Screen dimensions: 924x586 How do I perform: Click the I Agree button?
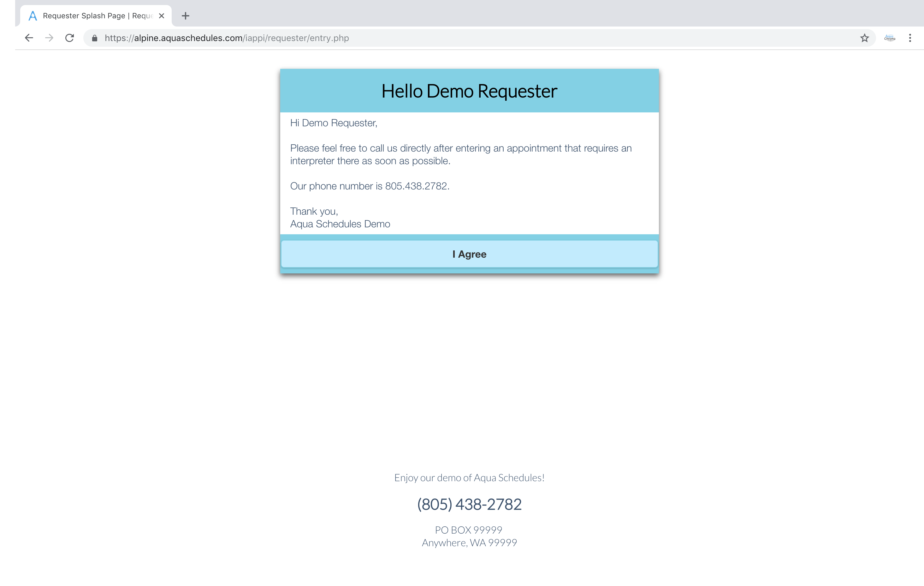[x=469, y=254]
